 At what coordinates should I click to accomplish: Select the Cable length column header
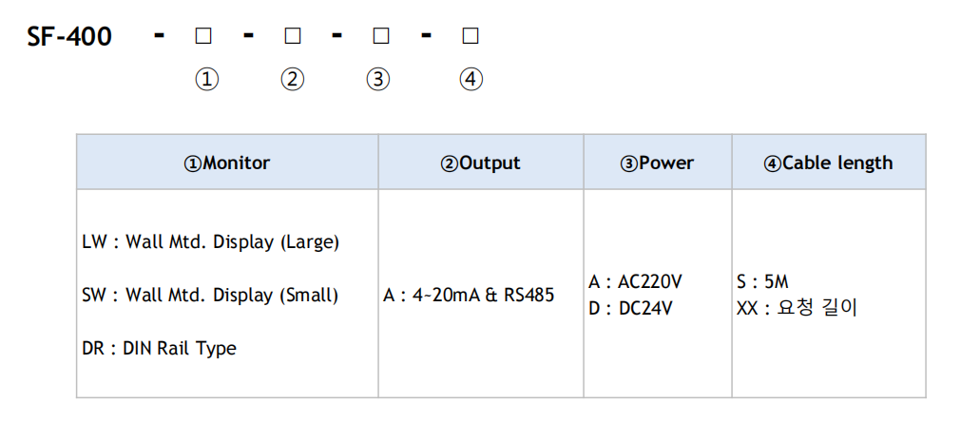[x=828, y=163]
